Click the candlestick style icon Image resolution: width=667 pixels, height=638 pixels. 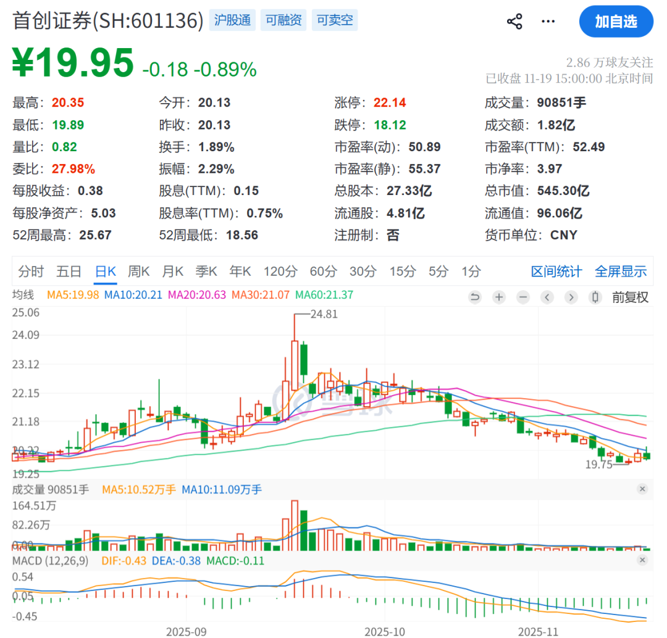point(596,296)
